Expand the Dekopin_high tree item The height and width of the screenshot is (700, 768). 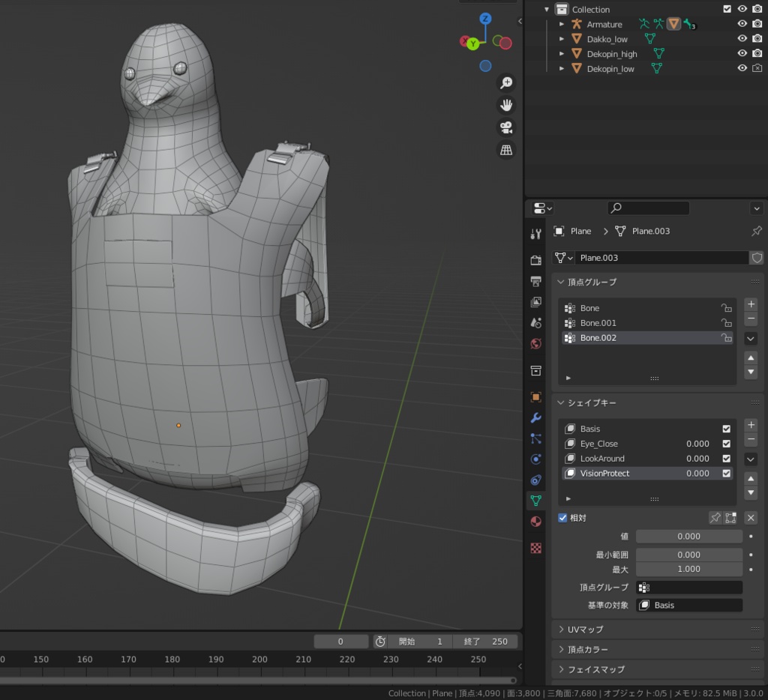(x=562, y=54)
